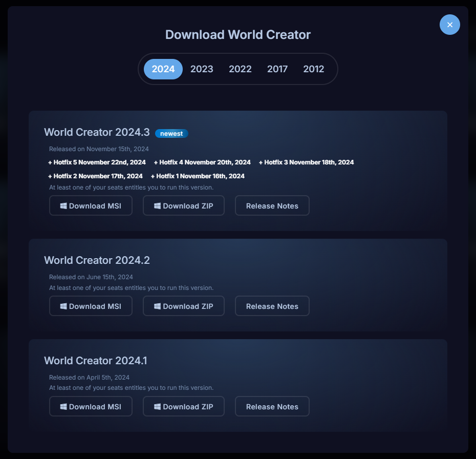This screenshot has height=459, width=476.
Task: Click the newest badge on 2024.3
Action: point(171,133)
